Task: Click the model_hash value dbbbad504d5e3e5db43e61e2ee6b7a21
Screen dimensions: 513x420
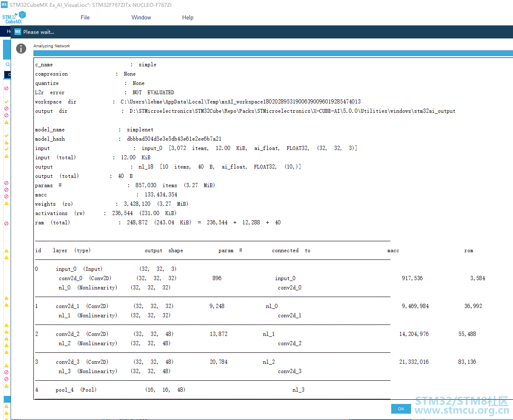Action: 174,139
